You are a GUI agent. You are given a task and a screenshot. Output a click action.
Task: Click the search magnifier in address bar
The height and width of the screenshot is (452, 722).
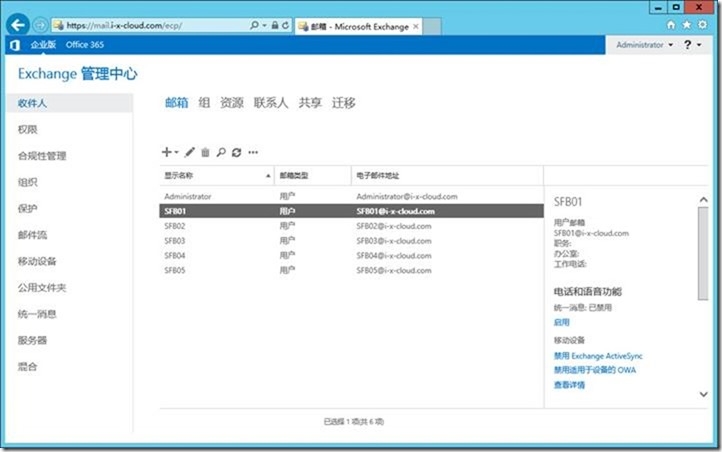pyautogui.click(x=254, y=25)
